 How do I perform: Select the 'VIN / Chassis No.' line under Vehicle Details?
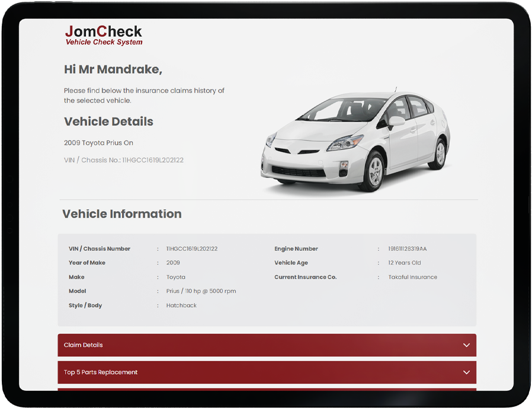[123, 160]
